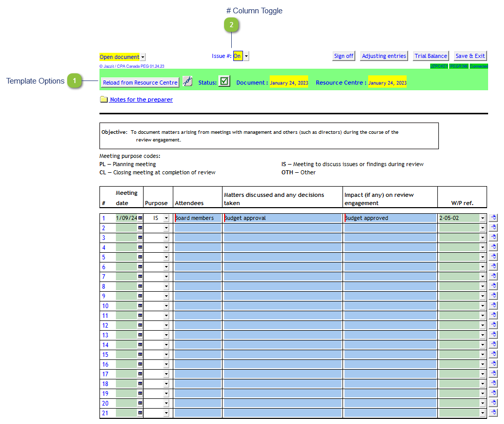
Task: Click the PEGR396 status indicator
Action: (459, 66)
